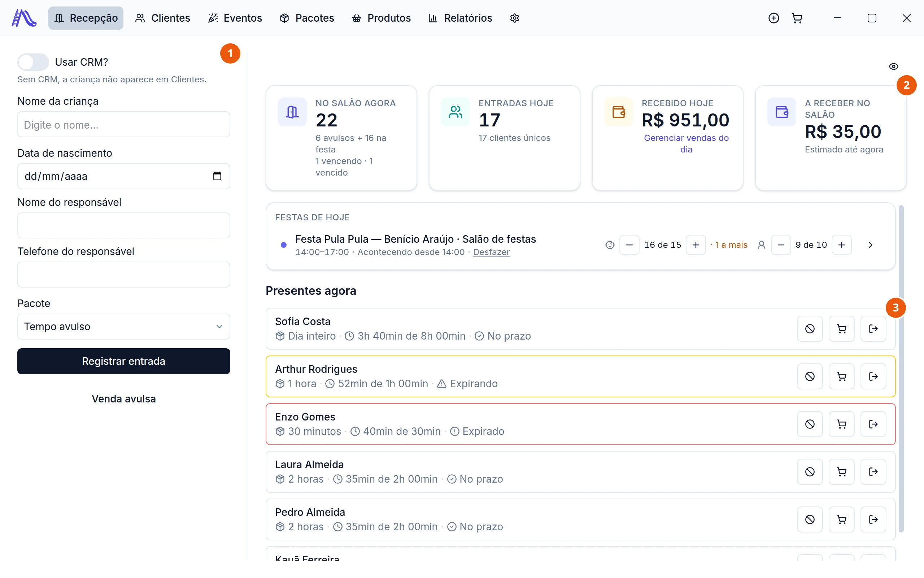Click block icon on Laura Almeida row
The width and height of the screenshot is (924, 578).
(810, 472)
